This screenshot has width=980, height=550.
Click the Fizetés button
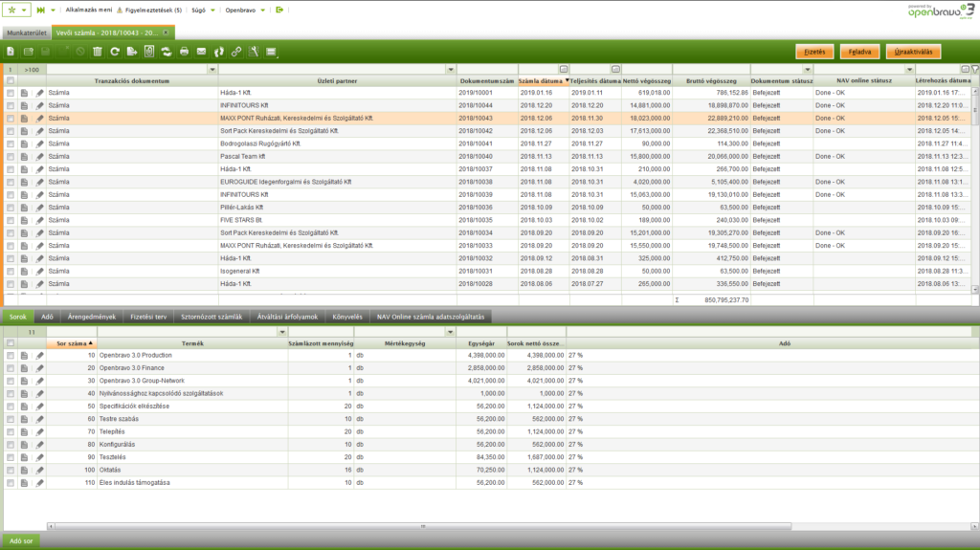[814, 52]
